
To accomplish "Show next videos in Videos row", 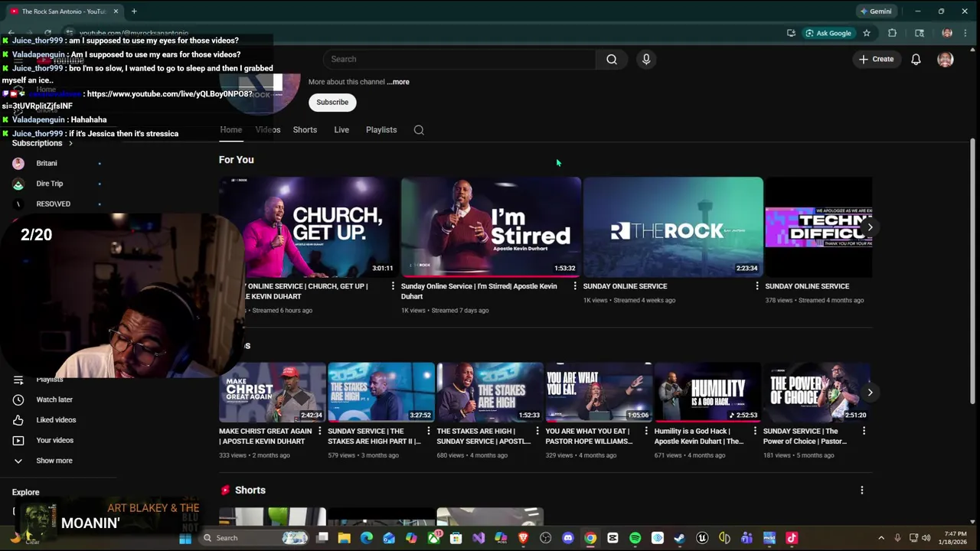I will (x=870, y=393).
